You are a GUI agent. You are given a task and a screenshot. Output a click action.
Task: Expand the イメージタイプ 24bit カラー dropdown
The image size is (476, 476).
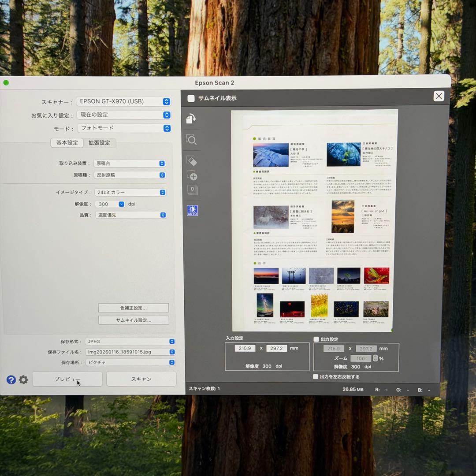130,193
